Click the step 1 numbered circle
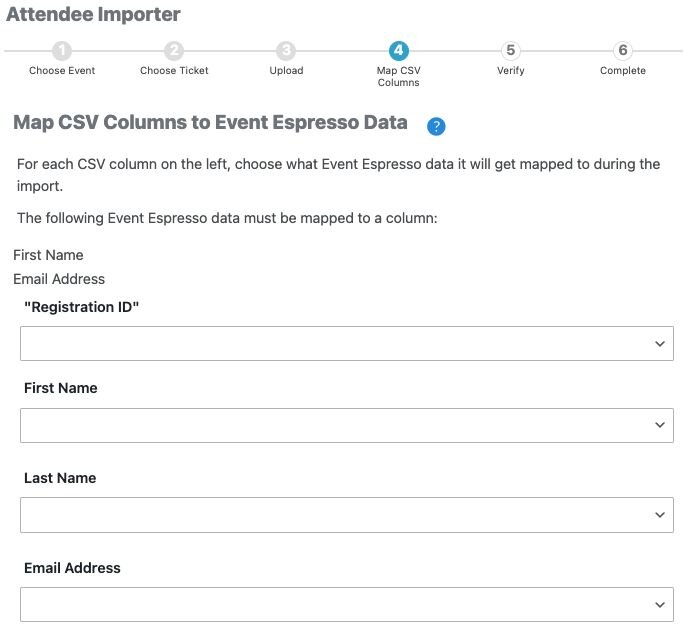The image size is (694, 633). click(x=62, y=51)
